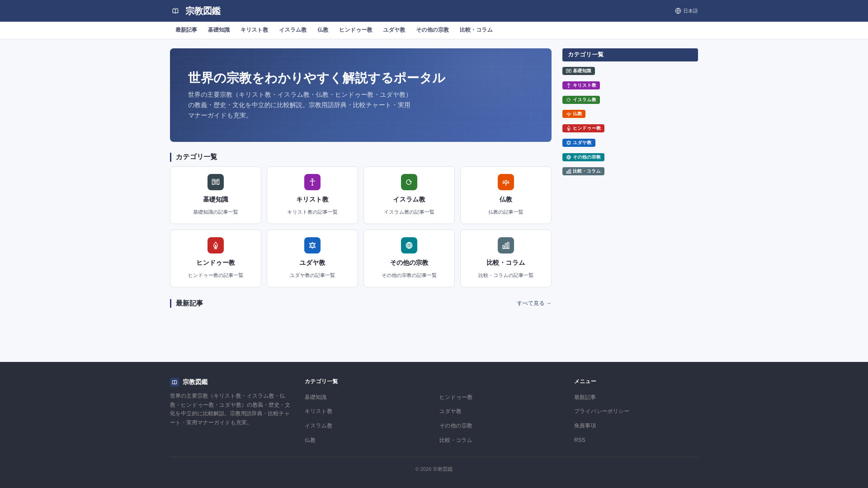Select the 基礎知識 sidebar tag
Viewport: 868px width, 488px height.
[x=579, y=71]
